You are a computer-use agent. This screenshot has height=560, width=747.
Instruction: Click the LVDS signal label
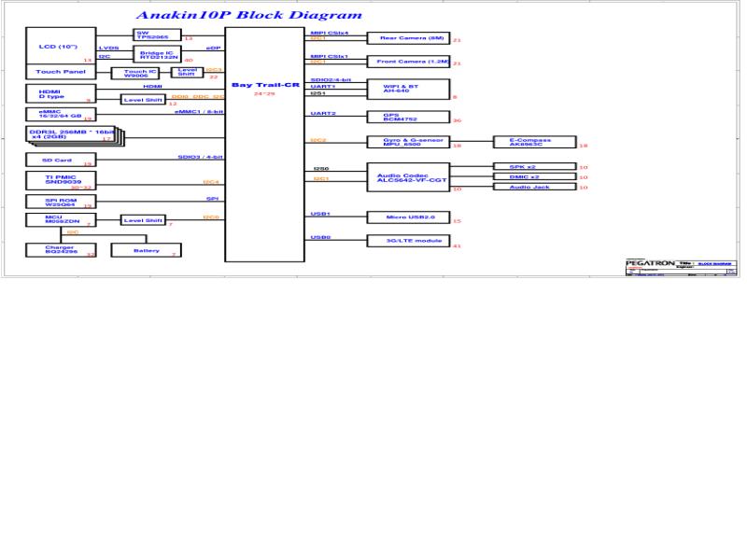108,49
